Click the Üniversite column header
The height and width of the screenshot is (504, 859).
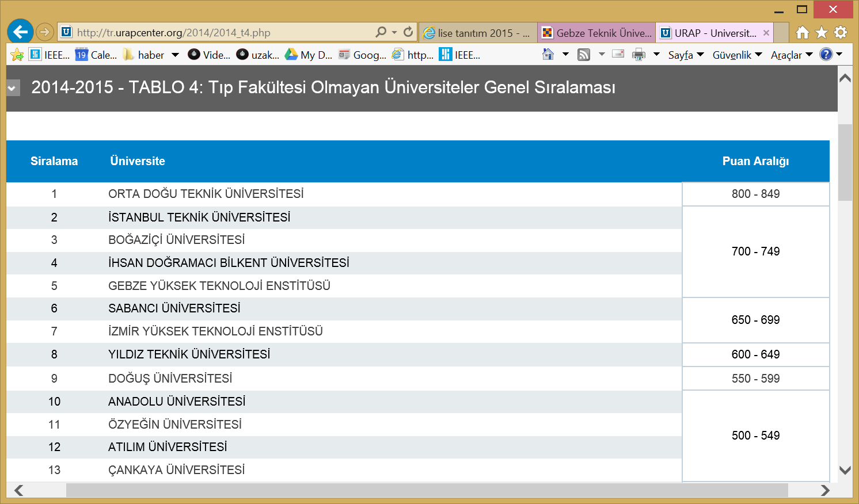(x=138, y=161)
